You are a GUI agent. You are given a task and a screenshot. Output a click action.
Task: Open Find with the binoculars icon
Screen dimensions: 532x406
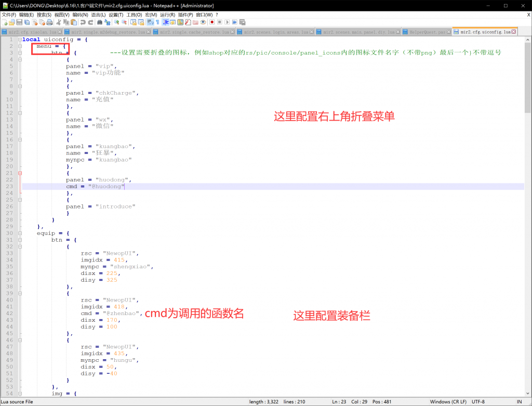pos(100,22)
